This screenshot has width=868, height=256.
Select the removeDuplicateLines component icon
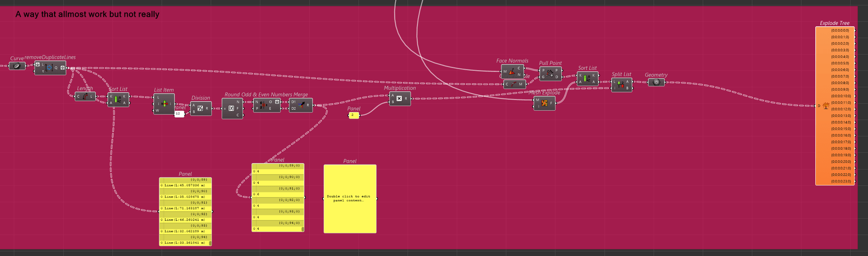(x=50, y=68)
